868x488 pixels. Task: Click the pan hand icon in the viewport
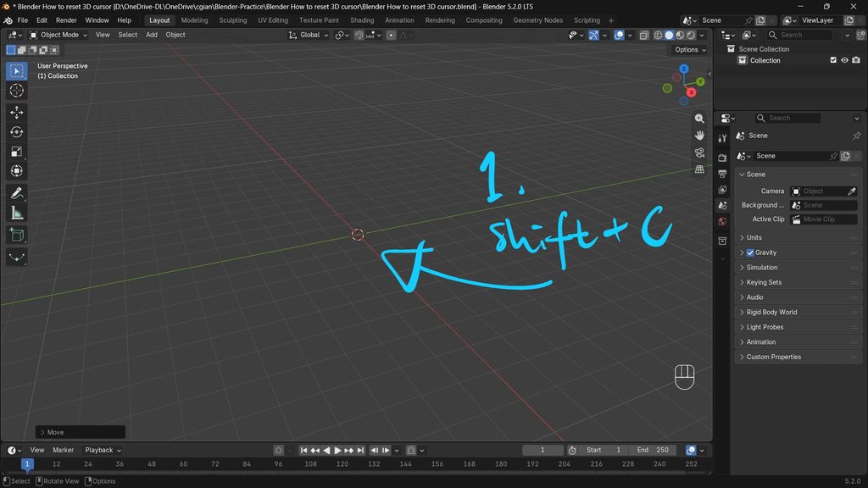pyautogui.click(x=699, y=136)
